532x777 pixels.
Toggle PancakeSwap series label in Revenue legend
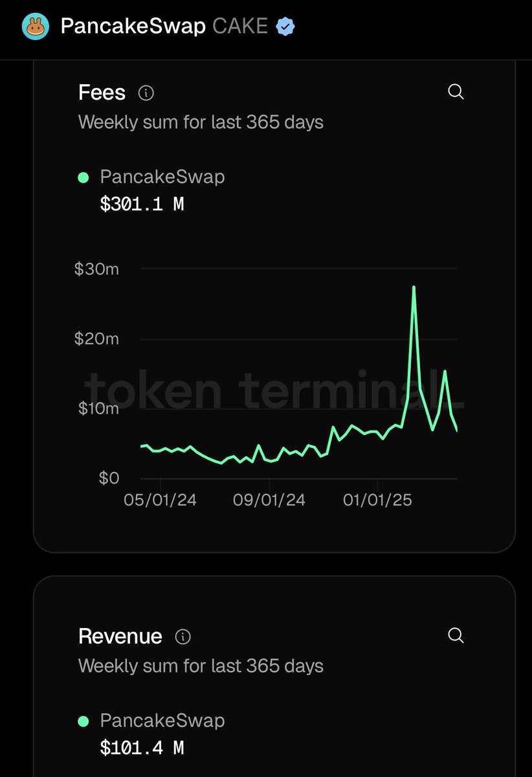click(x=162, y=721)
